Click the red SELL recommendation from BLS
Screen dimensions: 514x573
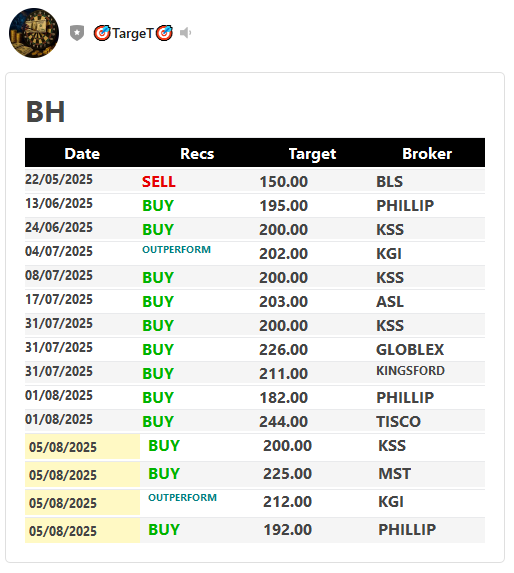[159, 182]
